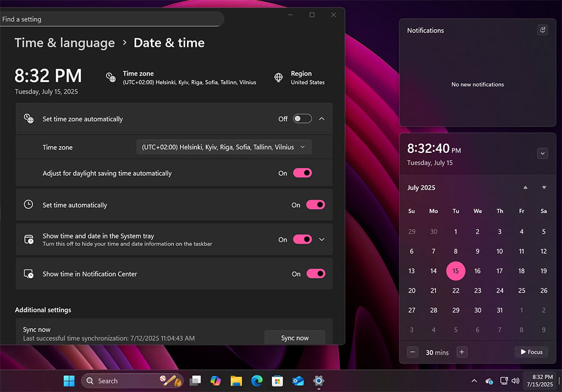562x392 pixels.
Task: Click the 'Additional settings' heading
Action: click(x=43, y=310)
